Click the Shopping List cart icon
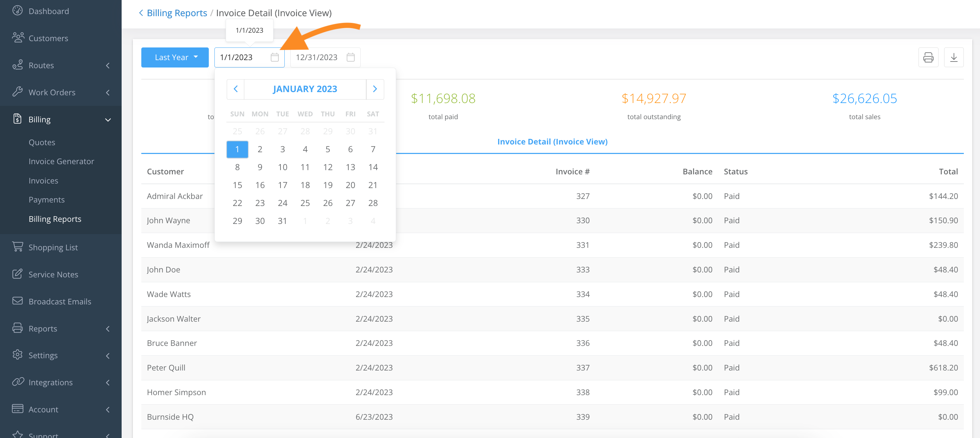Screen dimensions: 980x438 point(18,246)
